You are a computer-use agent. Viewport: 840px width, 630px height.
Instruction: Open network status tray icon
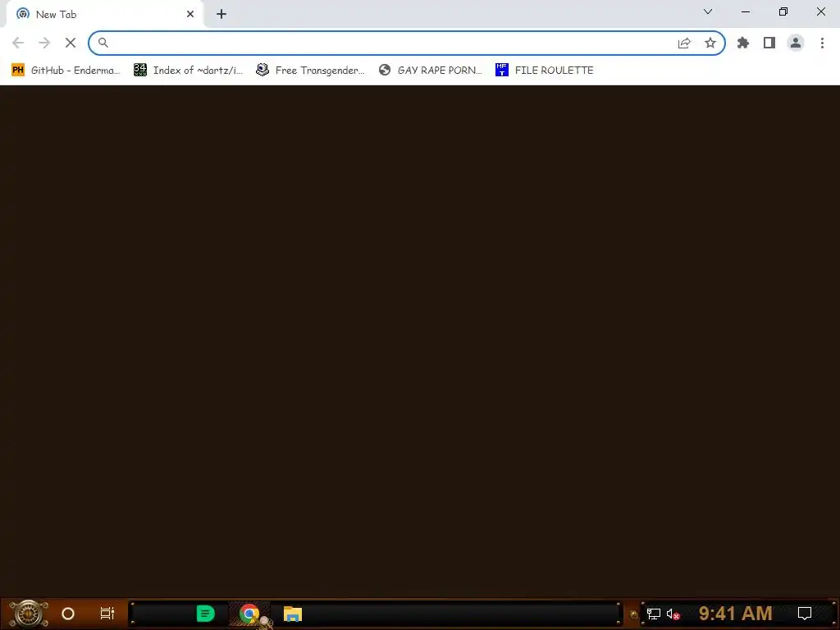[x=653, y=614]
